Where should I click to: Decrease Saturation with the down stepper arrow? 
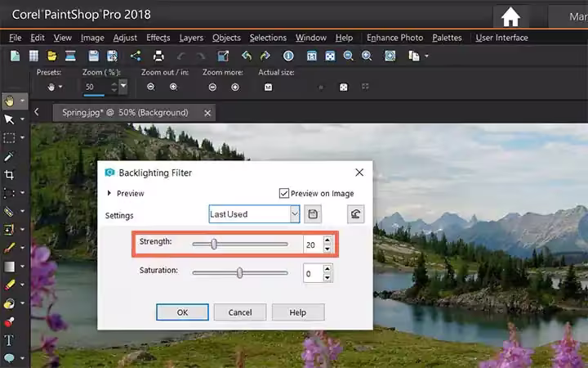327,278
